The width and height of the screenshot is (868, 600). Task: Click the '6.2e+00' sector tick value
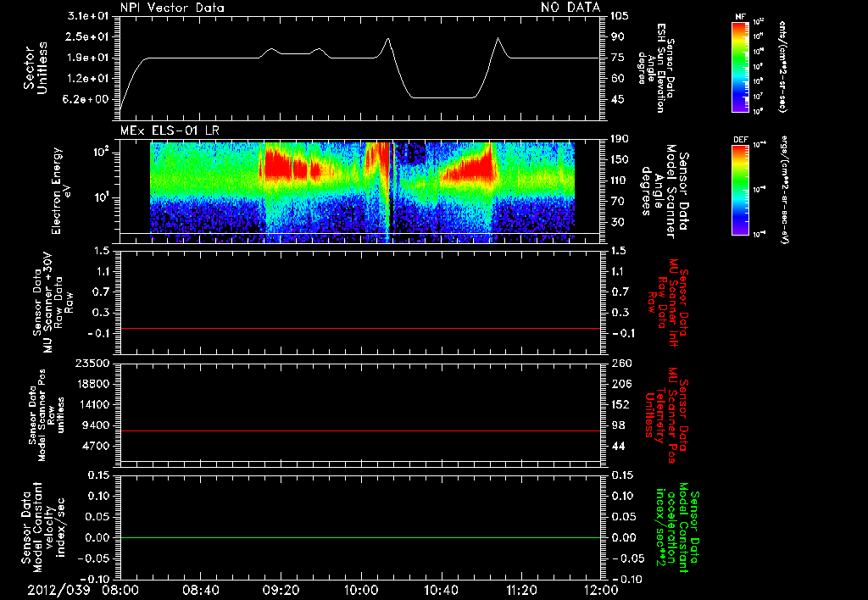coord(87,100)
